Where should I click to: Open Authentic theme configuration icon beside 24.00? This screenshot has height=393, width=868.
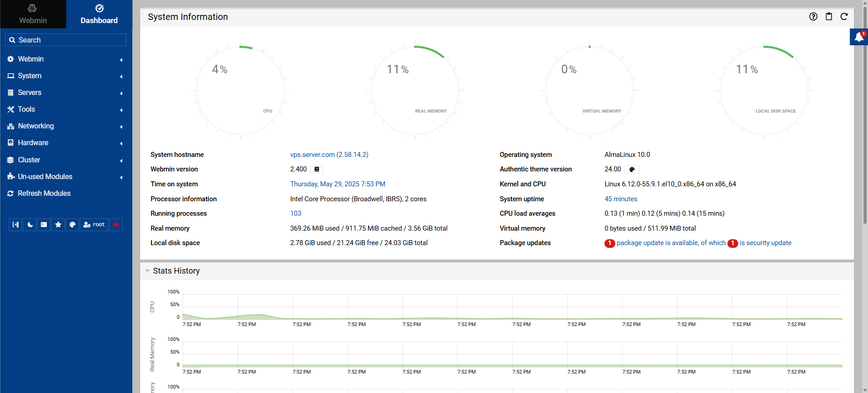click(632, 170)
